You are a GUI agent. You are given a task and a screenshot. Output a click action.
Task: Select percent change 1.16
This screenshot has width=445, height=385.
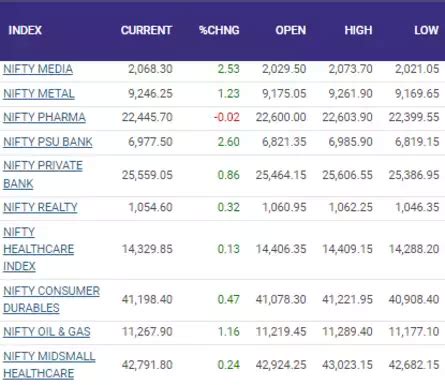(x=228, y=332)
